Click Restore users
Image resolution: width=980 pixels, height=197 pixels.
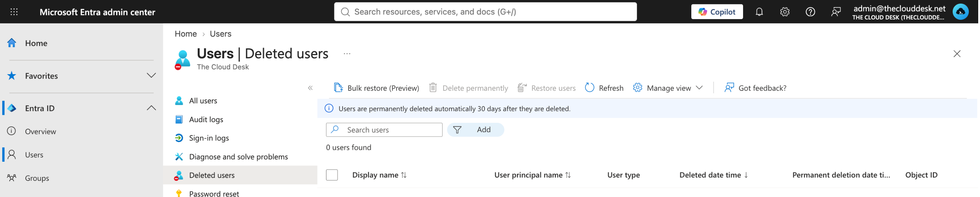546,88
